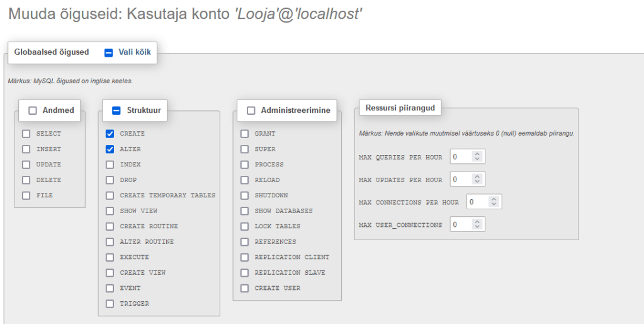The image size is (644, 324).
Task: Tick the DELETE privilege checkbox
Action: (26, 180)
